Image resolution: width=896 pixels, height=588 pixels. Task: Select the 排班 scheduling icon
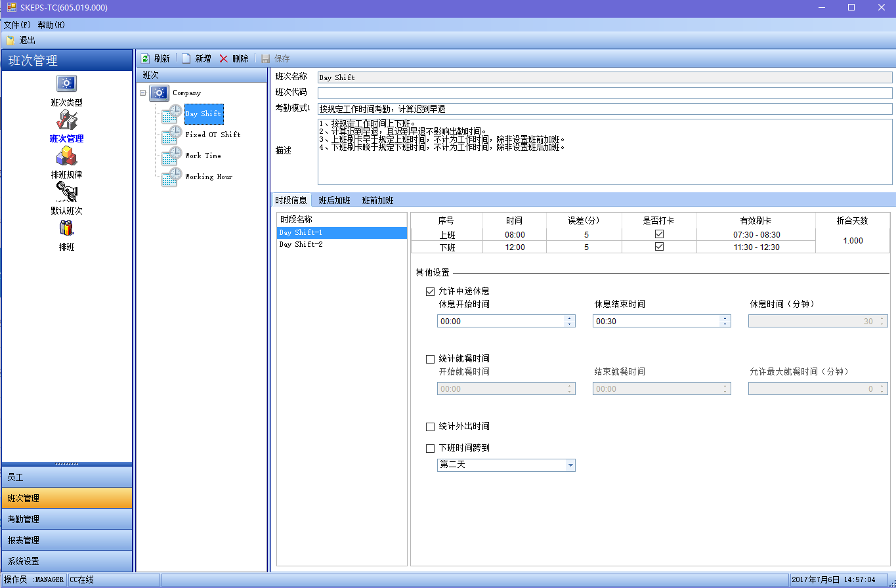[66, 228]
